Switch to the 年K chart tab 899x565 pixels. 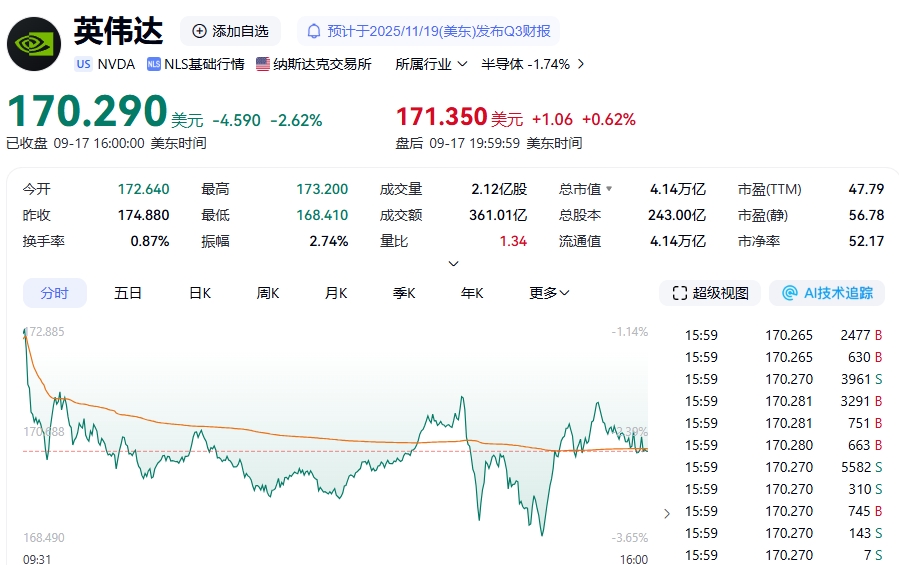click(x=472, y=293)
